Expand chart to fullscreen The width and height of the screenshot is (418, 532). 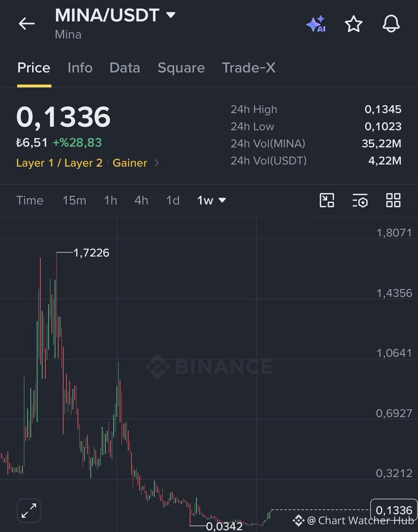coord(29,510)
